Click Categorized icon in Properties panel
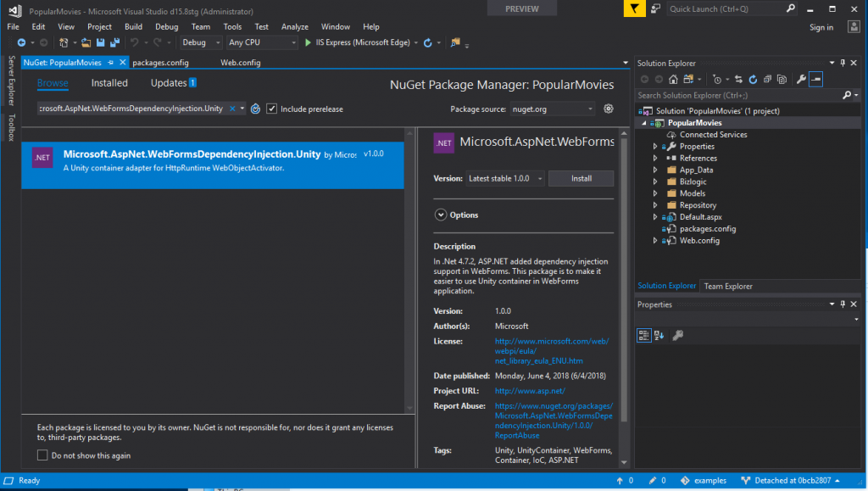 (643, 335)
